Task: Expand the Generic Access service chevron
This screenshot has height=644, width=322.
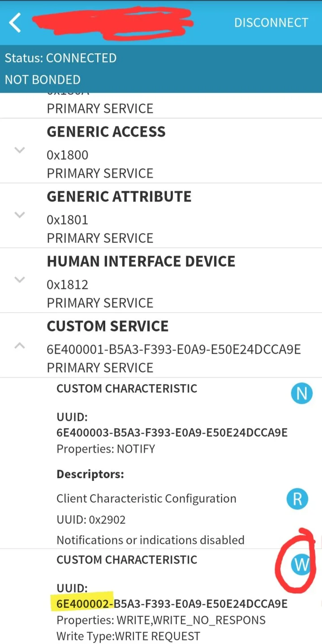Action: pyautogui.click(x=20, y=150)
